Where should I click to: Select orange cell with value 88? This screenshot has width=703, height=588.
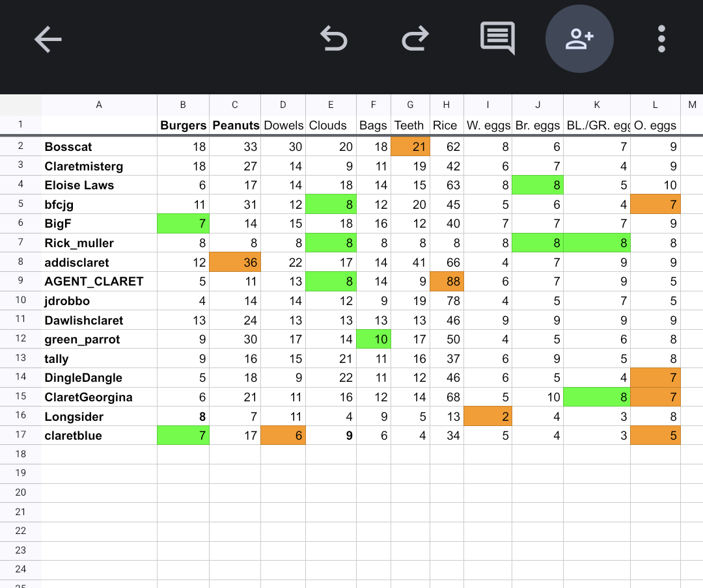(x=447, y=282)
